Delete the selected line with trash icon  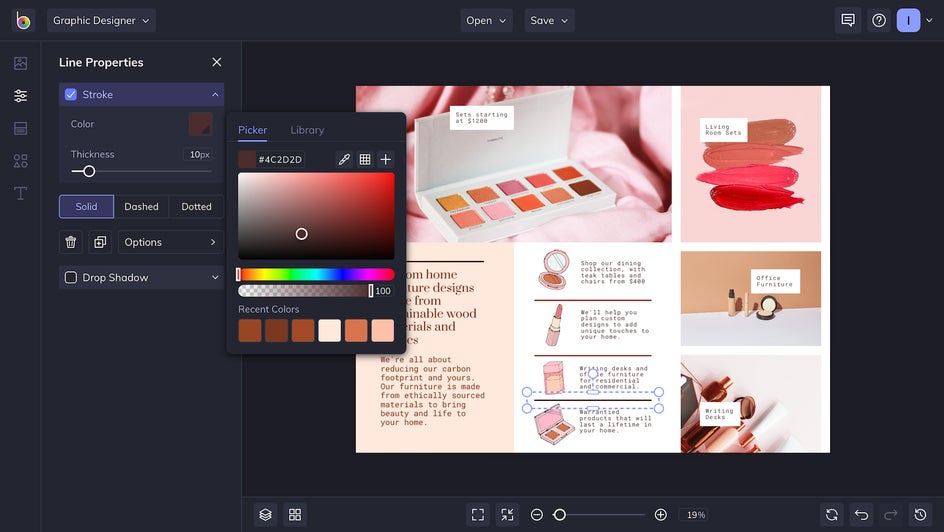coord(70,242)
